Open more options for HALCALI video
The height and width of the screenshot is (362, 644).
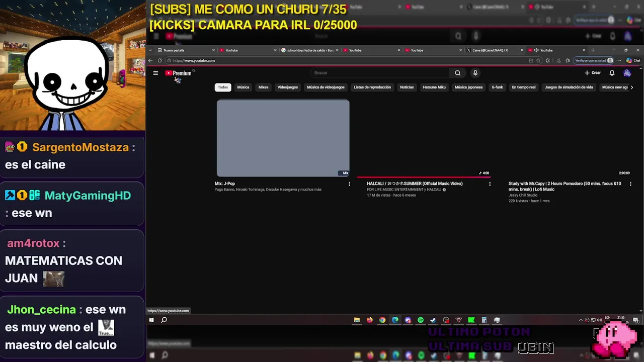click(490, 184)
